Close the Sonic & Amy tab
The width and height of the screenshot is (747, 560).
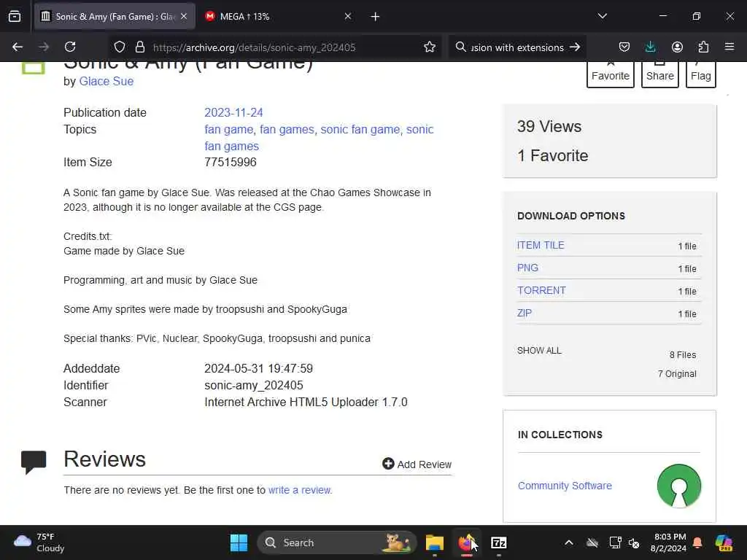tap(184, 16)
